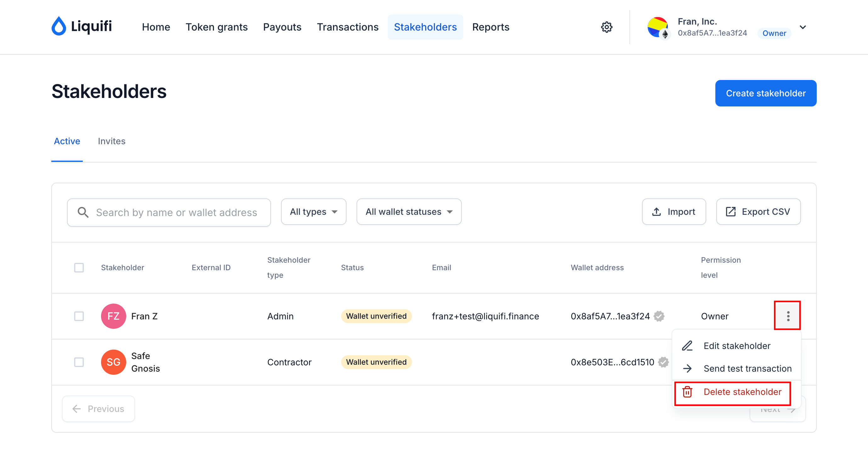Click the search magnifier icon
The image size is (868, 451).
83,212
